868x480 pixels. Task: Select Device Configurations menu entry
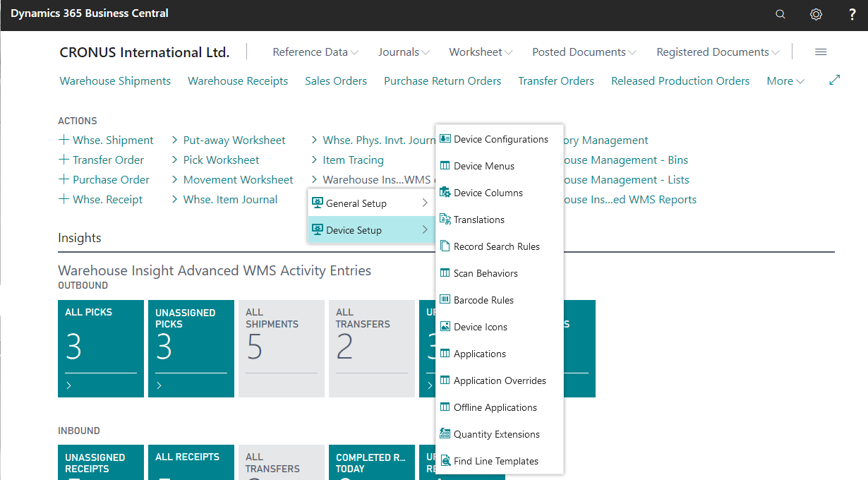tap(500, 139)
